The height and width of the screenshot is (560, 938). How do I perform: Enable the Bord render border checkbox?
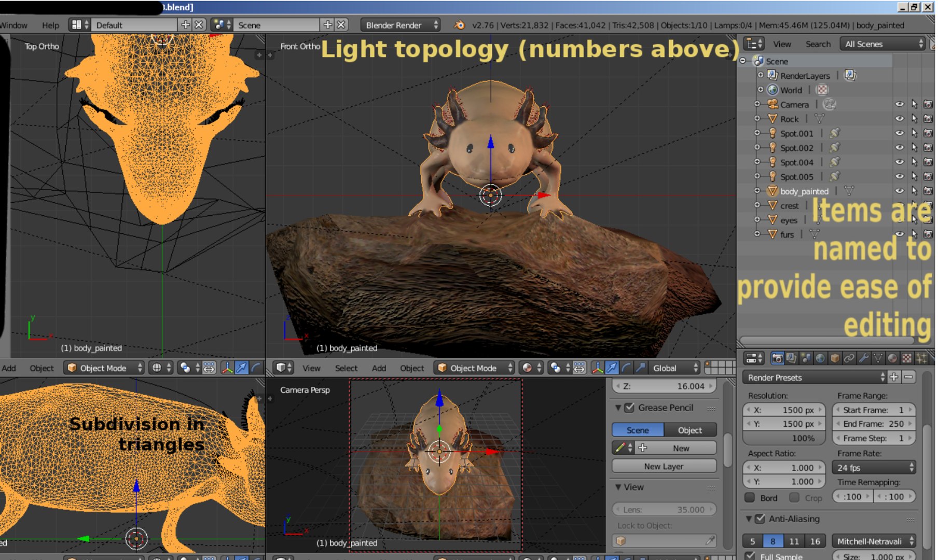point(750,498)
